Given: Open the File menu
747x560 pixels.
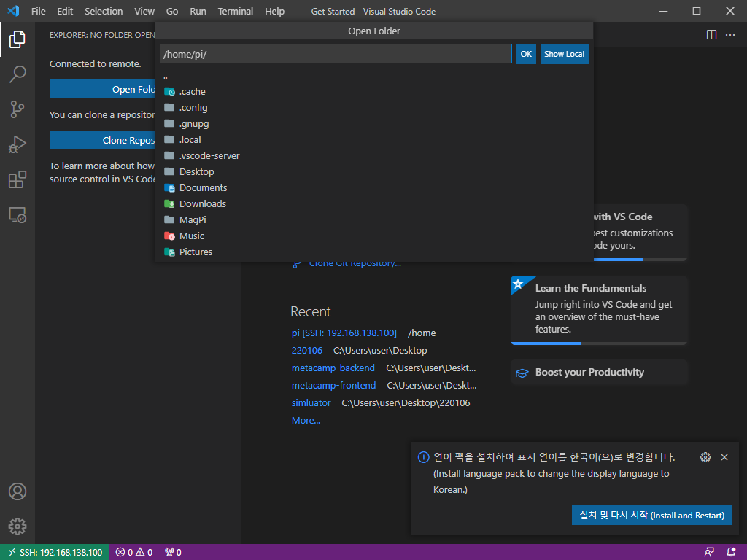Looking at the screenshot, I should [39, 11].
